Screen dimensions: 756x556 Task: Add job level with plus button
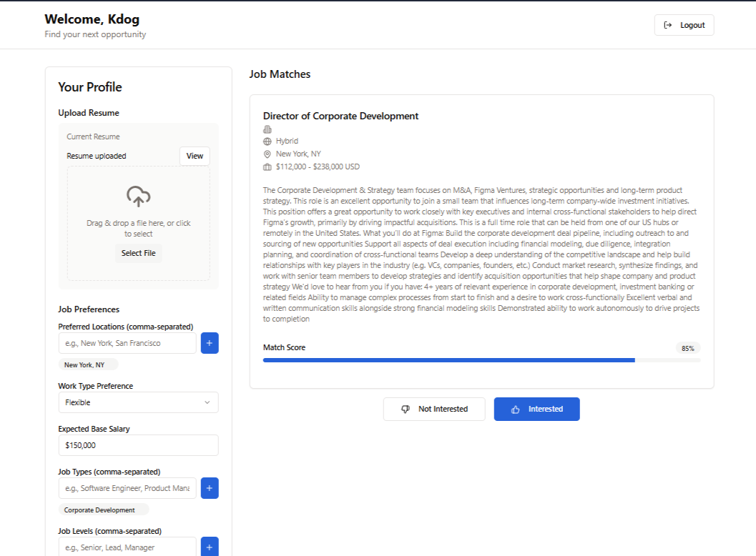pos(210,547)
